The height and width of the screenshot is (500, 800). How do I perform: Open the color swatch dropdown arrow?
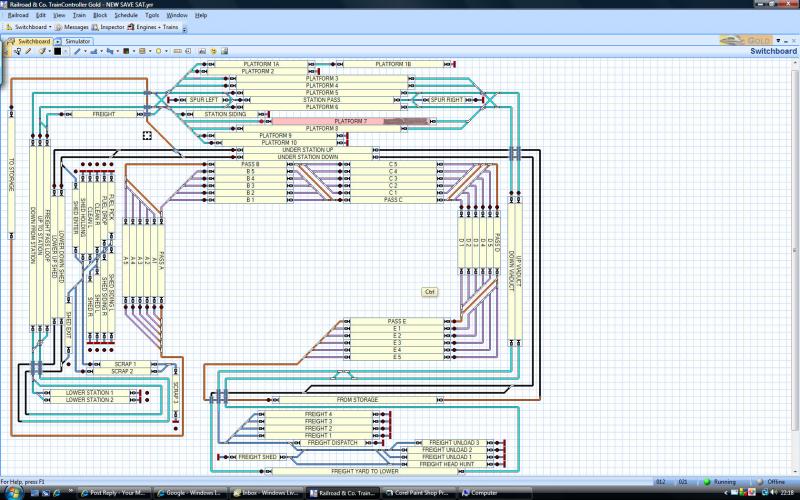(x=65, y=51)
